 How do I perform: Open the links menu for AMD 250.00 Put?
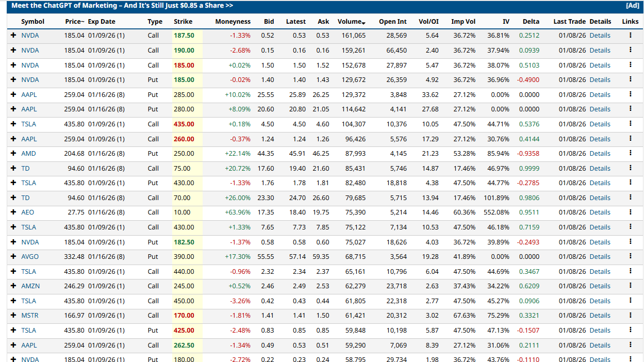tap(630, 154)
